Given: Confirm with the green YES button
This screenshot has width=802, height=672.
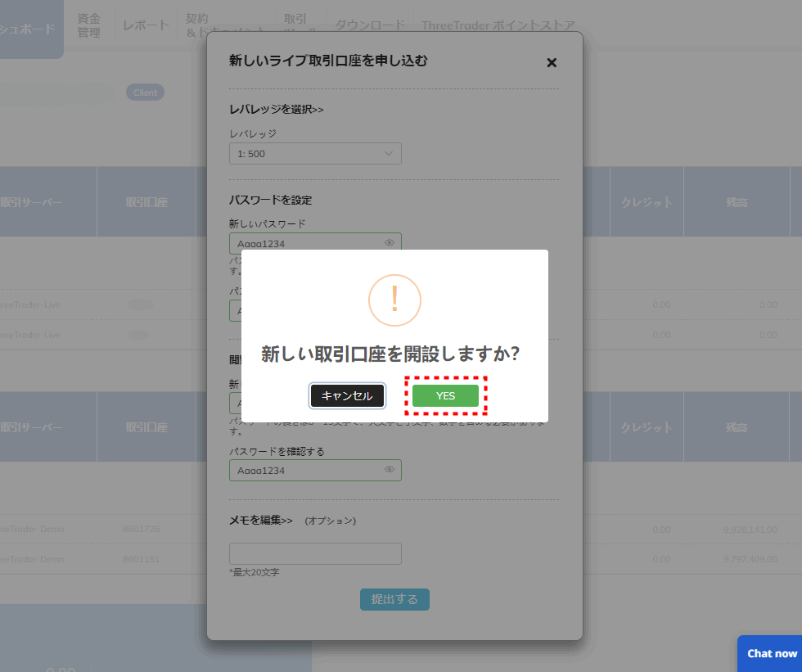Looking at the screenshot, I should coord(445,396).
